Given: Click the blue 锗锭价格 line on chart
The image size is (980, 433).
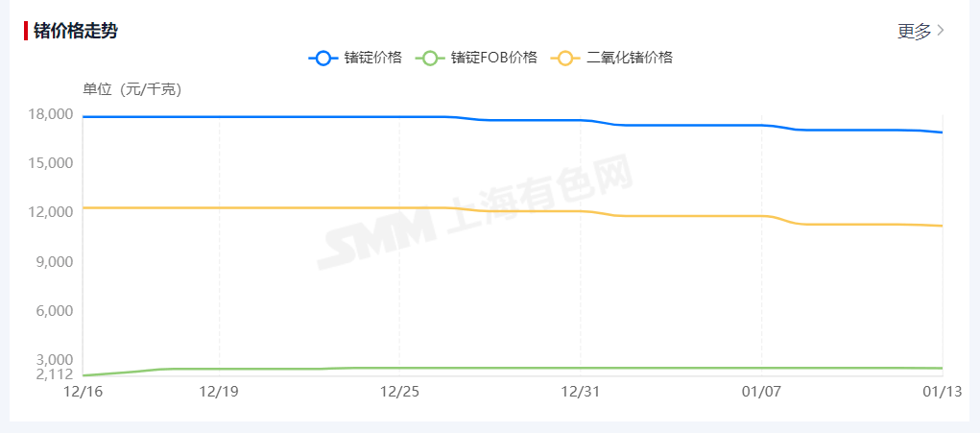Looking at the screenshot, I should [x=288, y=117].
